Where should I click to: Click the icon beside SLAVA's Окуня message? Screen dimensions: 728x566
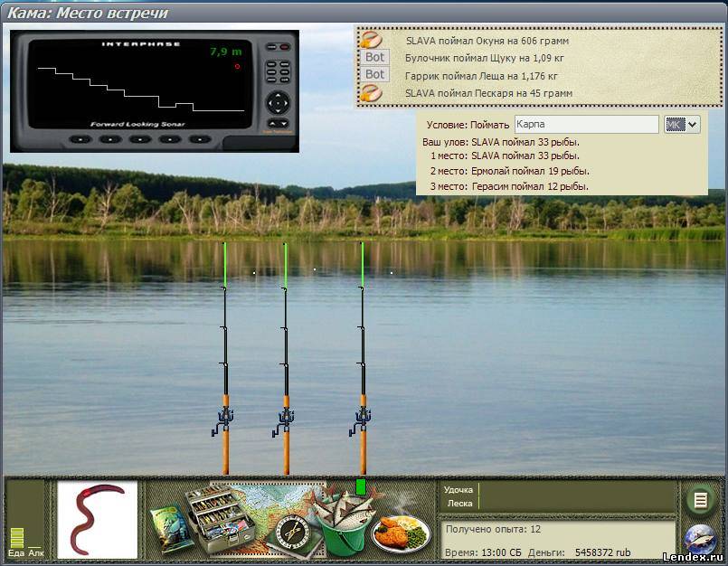tap(372, 40)
